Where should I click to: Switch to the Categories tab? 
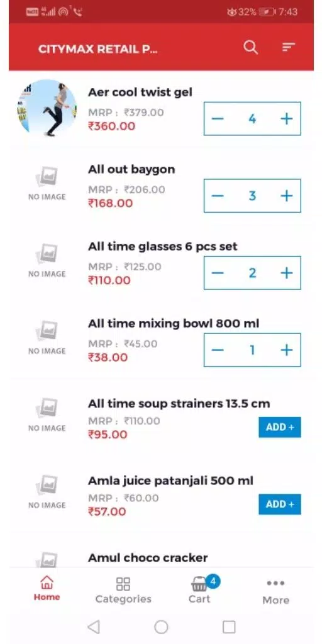point(123,590)
